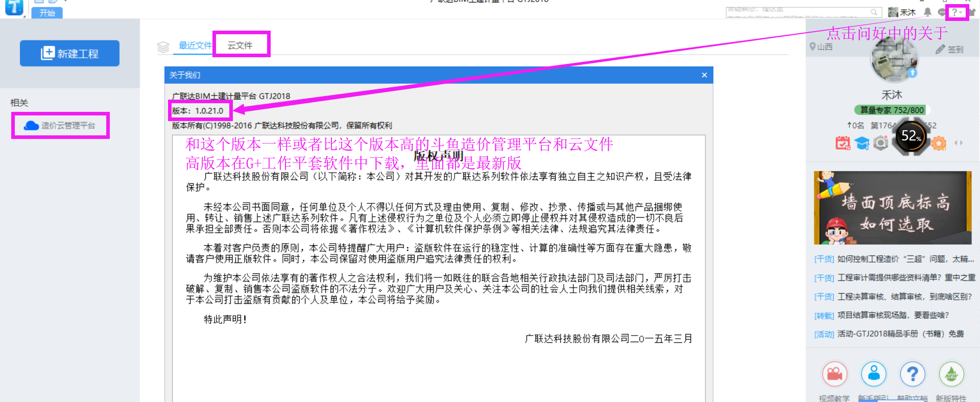Click the search field at the top
The image size is (980, 402).
(804, 12)
